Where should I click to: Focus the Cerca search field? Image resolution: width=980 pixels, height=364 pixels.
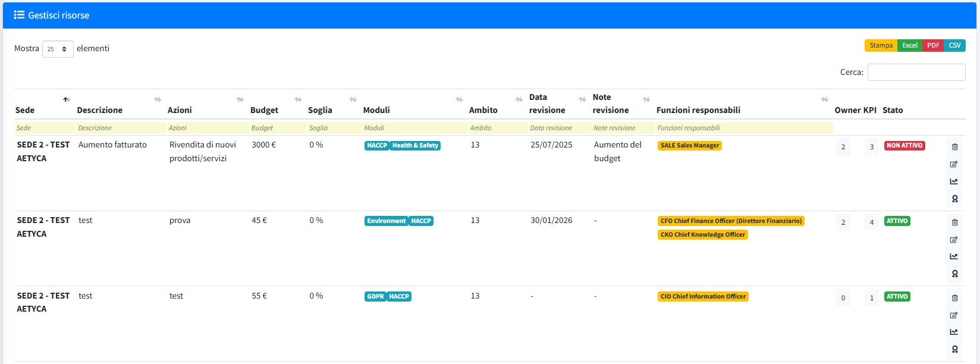click(x=916, y=72)
